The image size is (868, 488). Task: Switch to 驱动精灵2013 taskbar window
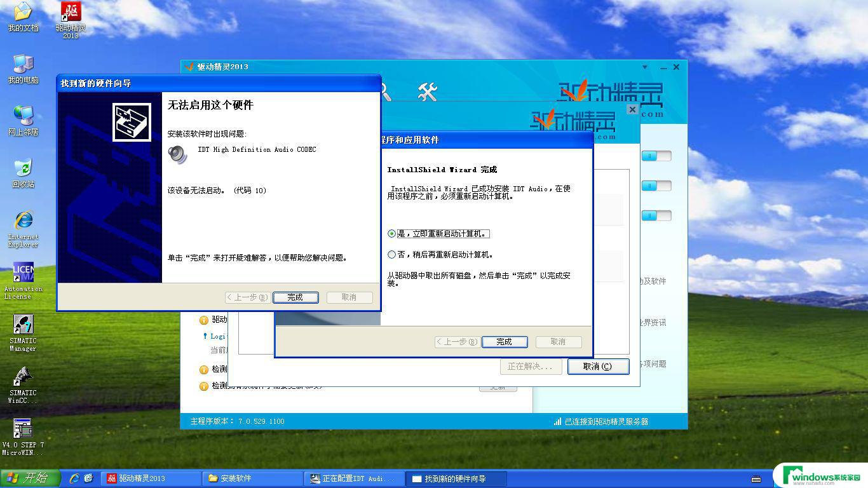(x=151, y=478)
